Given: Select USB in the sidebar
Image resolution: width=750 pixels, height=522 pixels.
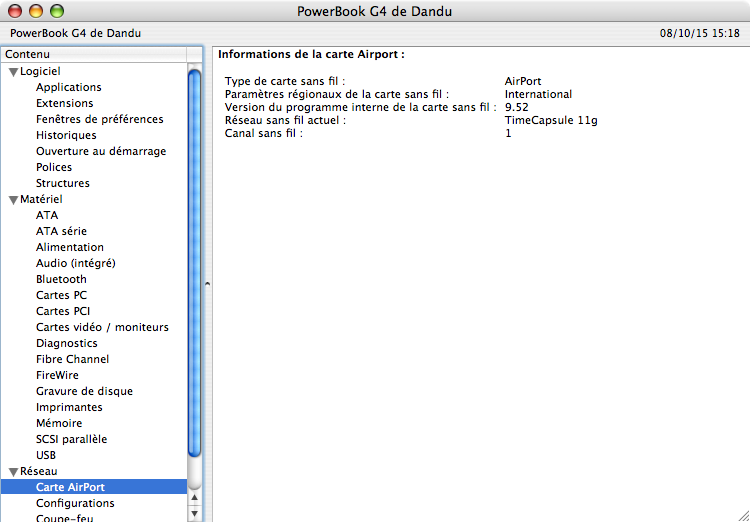Looking at the screenshot, I should [x=46, y=455].
